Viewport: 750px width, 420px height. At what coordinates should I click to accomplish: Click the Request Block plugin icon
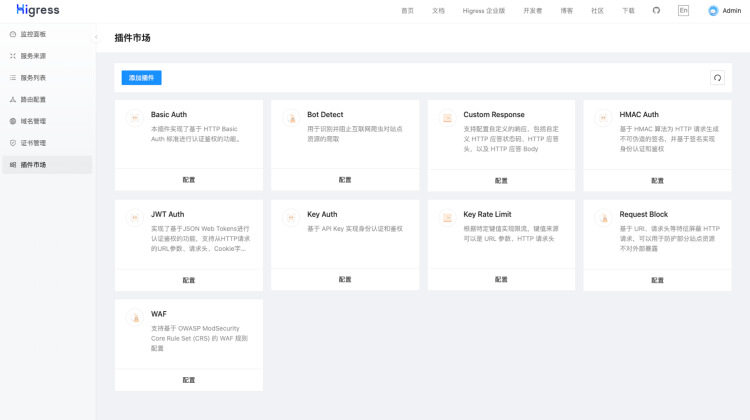coord(603,218)
